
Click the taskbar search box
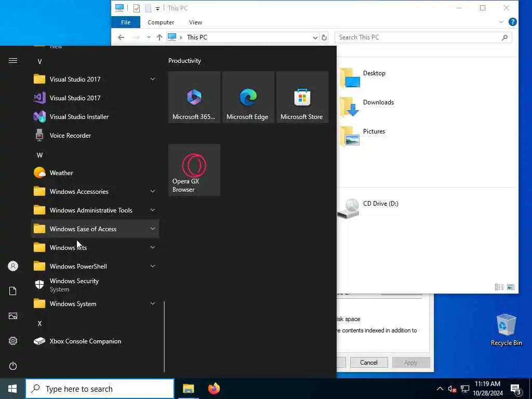[x=100, y=389]
